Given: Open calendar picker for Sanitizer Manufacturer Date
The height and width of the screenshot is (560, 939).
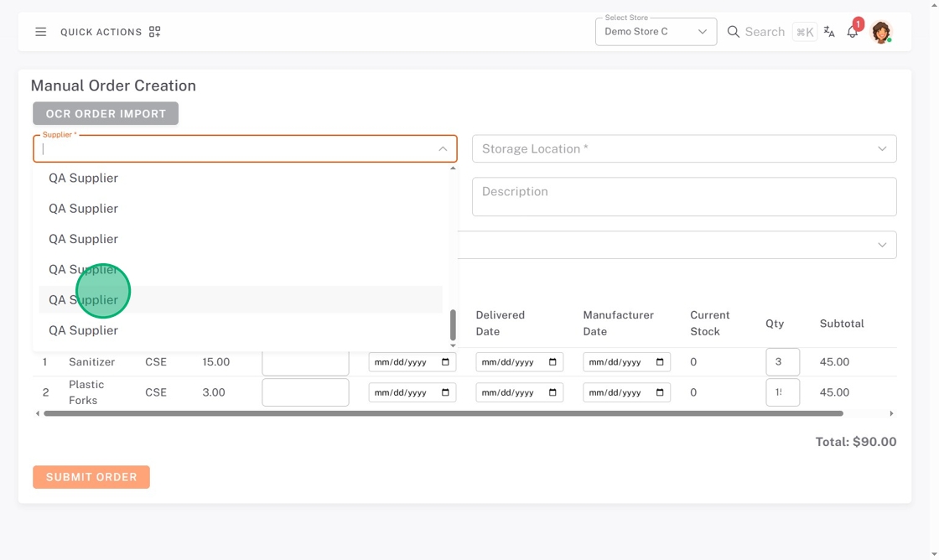Looking at the screenshot, I should click(660, 362).
